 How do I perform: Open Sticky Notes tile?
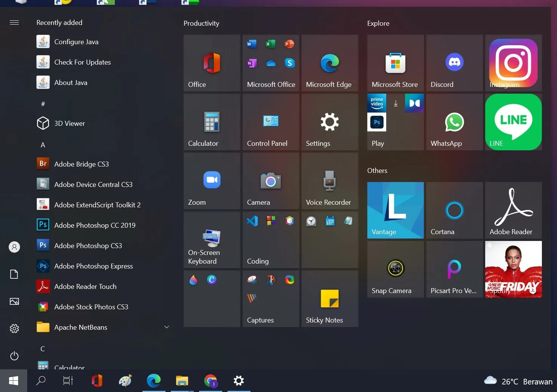[330, 299]
